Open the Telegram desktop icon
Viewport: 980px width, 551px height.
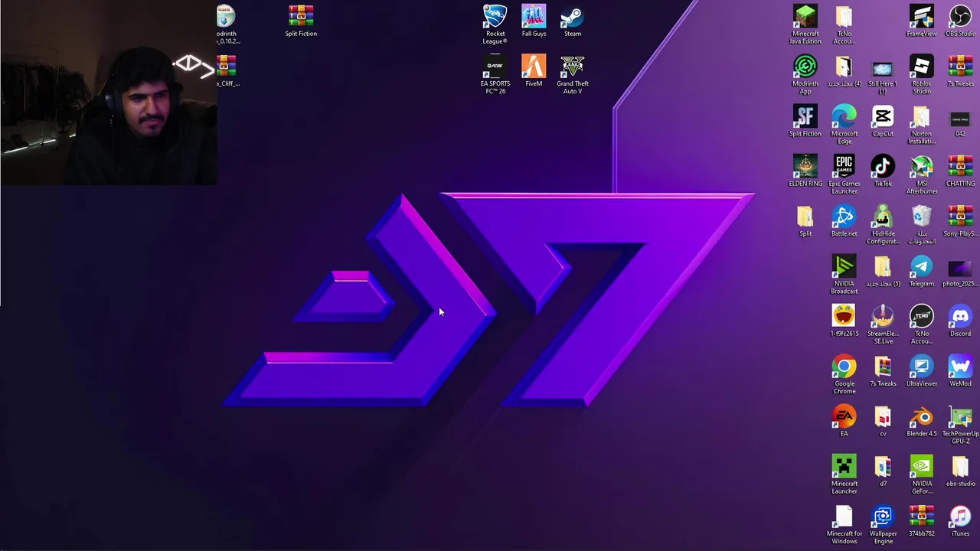tap(921, 271)
